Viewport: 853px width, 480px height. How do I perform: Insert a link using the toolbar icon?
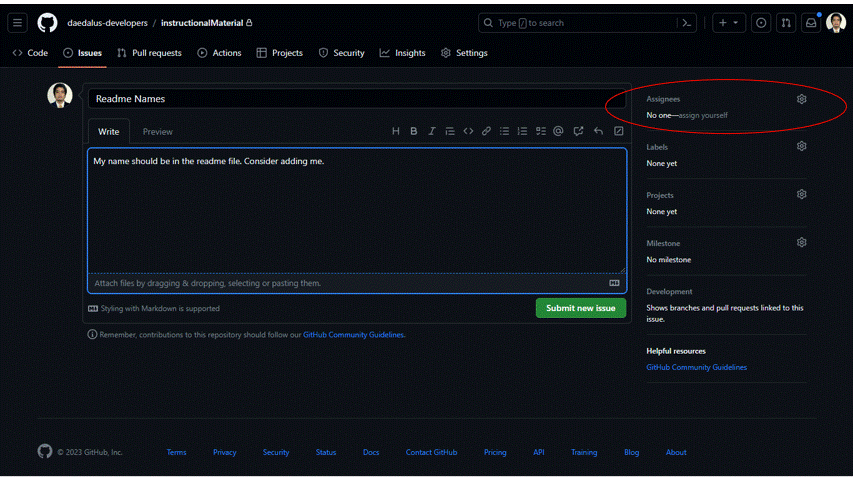[x=486, y=131]
